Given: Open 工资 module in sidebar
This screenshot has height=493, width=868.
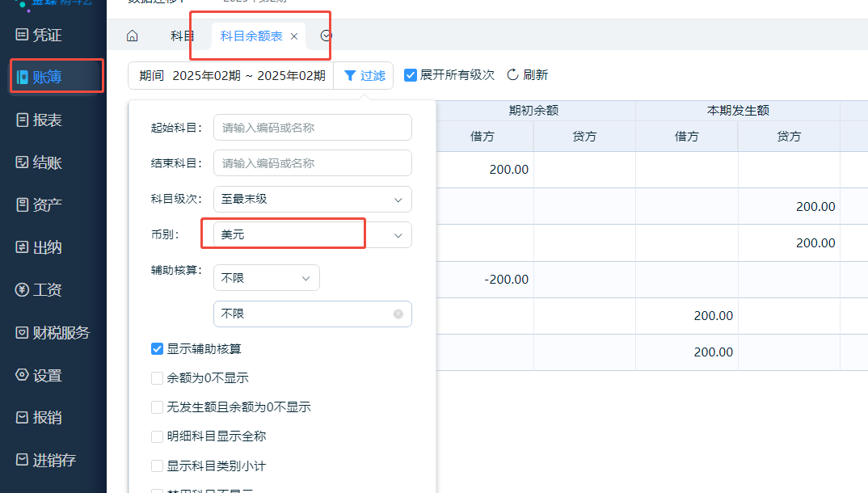Looking at the screenshot, I should [48, 290].
